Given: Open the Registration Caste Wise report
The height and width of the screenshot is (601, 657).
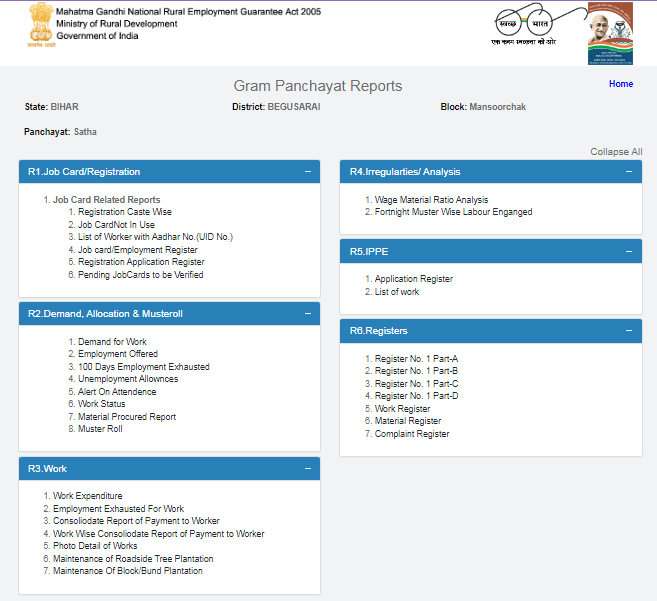Looking at the screenshot, I should pyautogui.click(x=125, y=212).
